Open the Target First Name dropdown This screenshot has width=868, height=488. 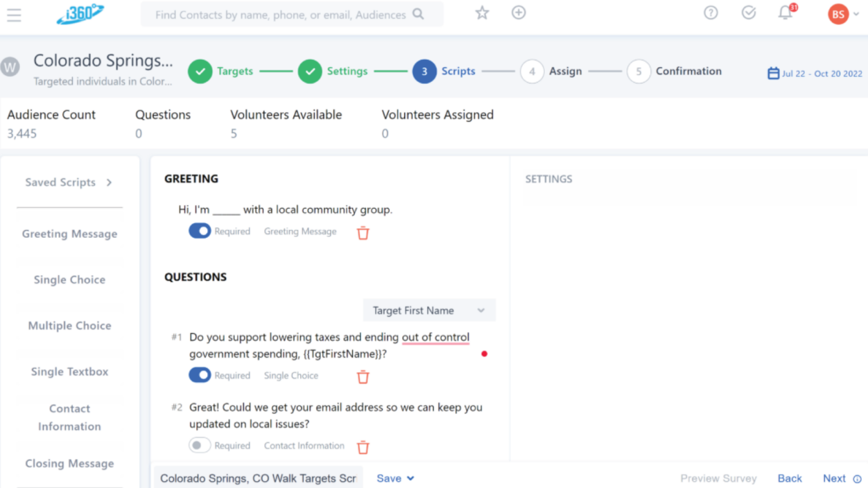(x=429, y=311)
